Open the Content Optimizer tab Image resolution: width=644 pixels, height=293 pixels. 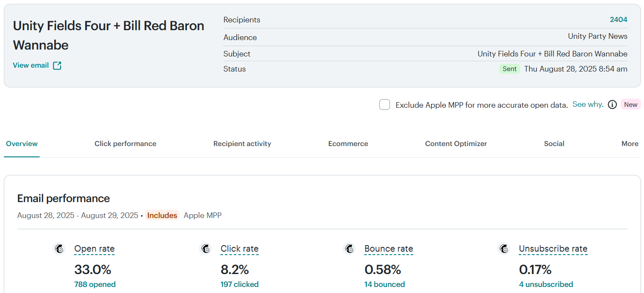456,144
